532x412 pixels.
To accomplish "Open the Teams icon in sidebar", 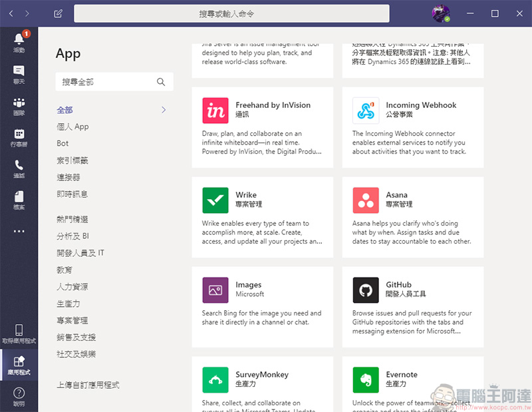I will coord(19,104).
